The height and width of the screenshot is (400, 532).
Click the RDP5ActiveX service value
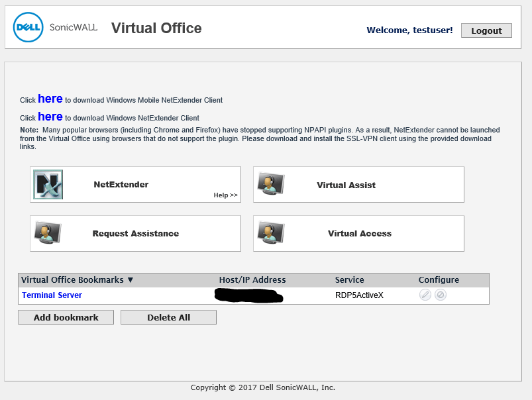[x=359, y=295]
